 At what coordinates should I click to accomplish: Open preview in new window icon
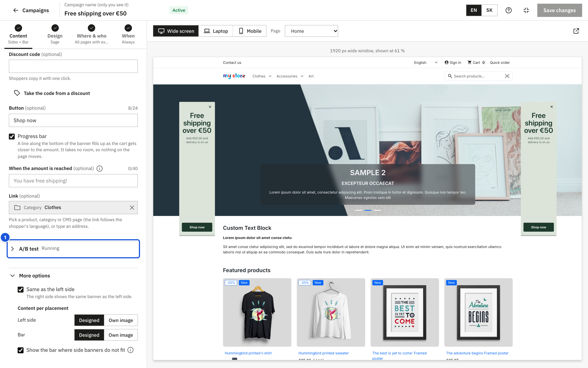pyautogui.click(x=576, y=31)
